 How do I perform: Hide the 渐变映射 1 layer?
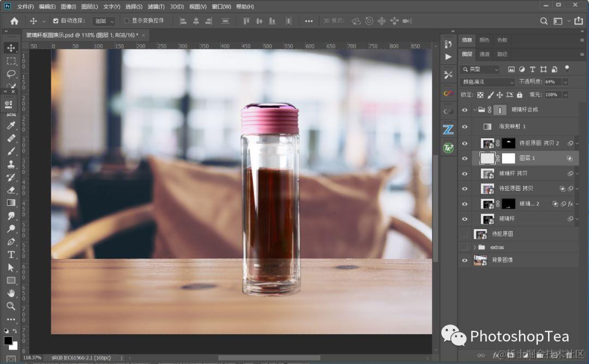coord(465,126)
